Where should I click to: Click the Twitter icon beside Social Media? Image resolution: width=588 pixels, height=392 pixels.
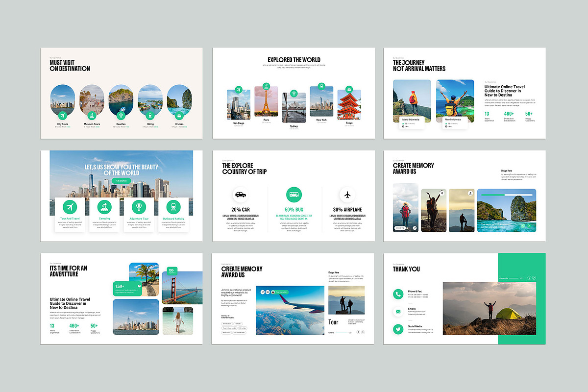pyautogui.click(x=398, y=329)
